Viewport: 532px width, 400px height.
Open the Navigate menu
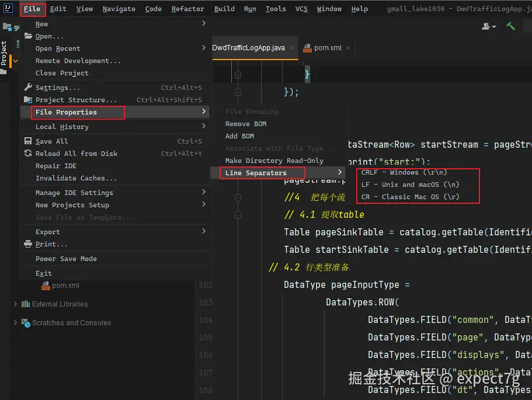tap(119, 9)
